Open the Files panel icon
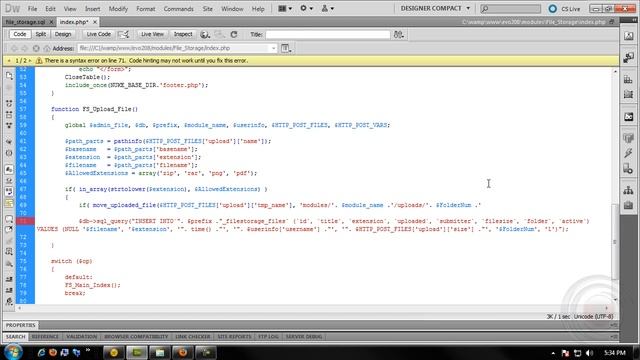 (629, 190)
